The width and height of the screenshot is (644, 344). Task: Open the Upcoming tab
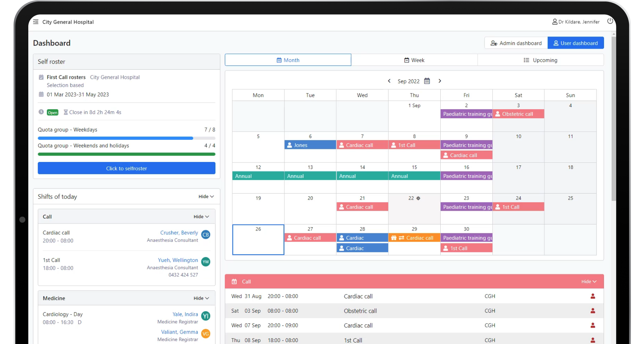click(540, 60)
